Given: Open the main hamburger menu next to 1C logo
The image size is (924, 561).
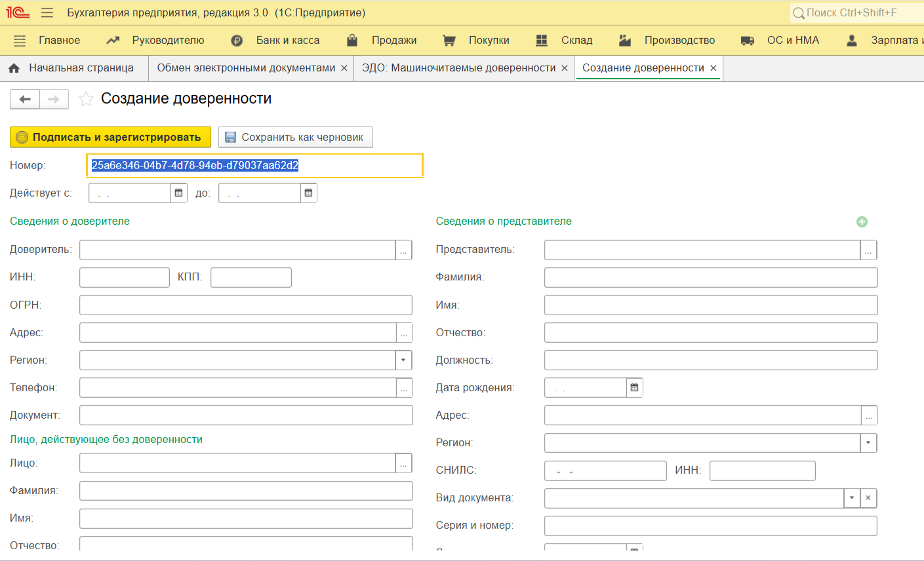Looking at the screenshot, I should point(47,13).
